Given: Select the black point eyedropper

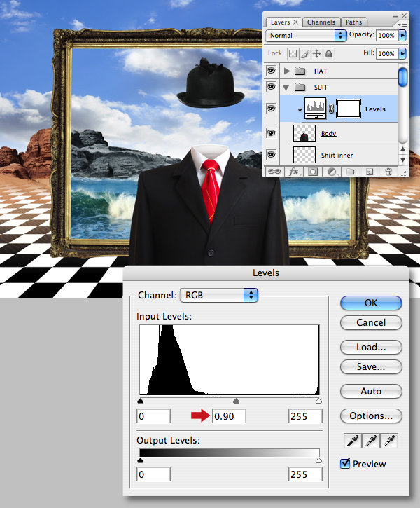Looking at the screenshot, I should [x=352, y=441].
